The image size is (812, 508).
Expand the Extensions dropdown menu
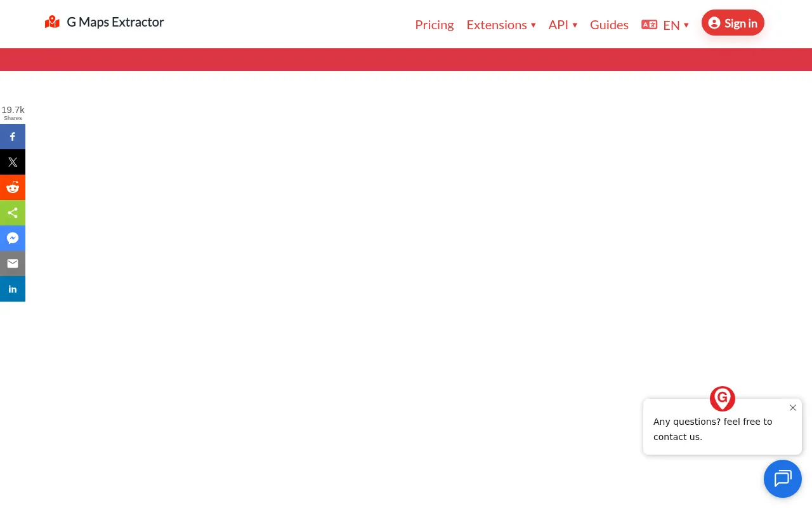pyautogui.click(x=501, y=25)
